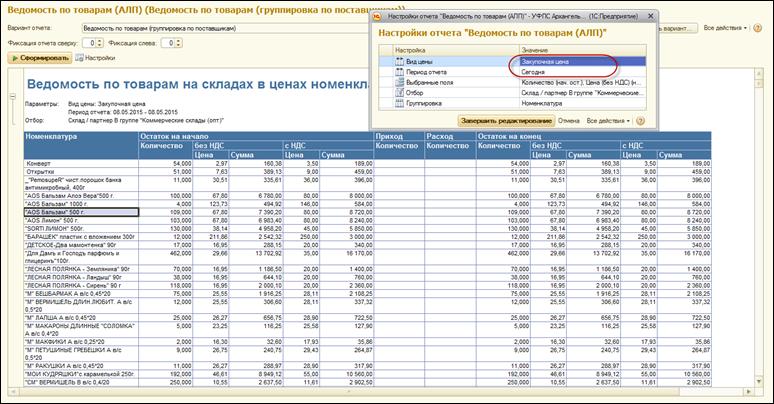This screenshot has height=404, width=774.
Task: Click the Остаток на начало header
Action: (x=256, y=136)
